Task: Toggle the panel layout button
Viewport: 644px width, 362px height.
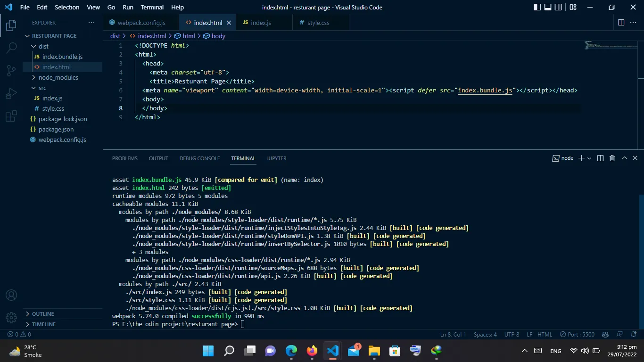Action: [548, 8]
